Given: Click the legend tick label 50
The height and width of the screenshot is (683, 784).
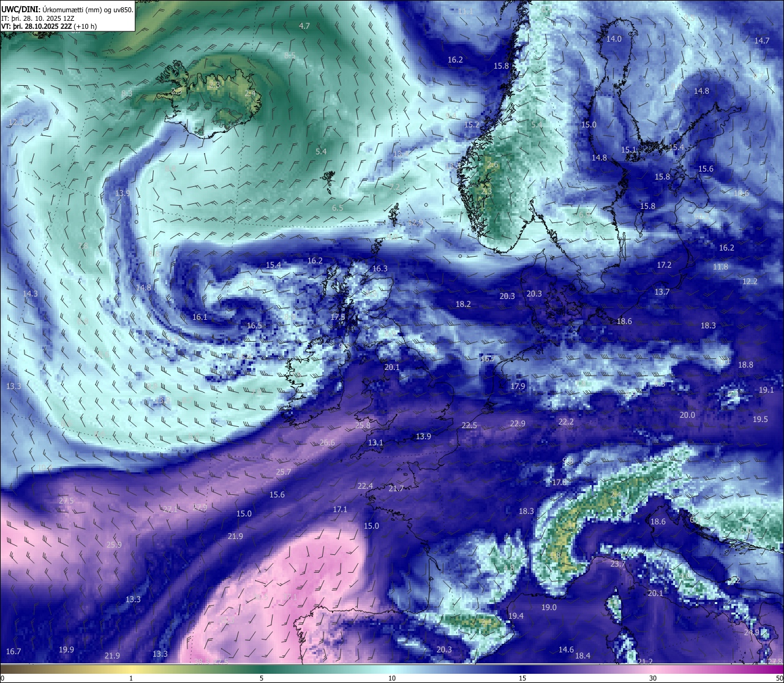Looking at the screenshot, I should [x=779, y=678].
